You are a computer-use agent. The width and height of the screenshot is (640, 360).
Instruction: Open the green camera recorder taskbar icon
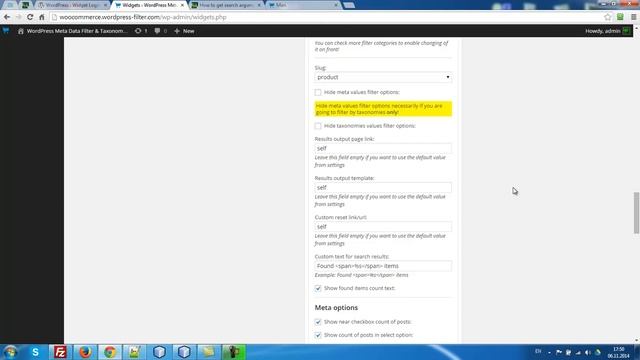click(x=234, y=352)
